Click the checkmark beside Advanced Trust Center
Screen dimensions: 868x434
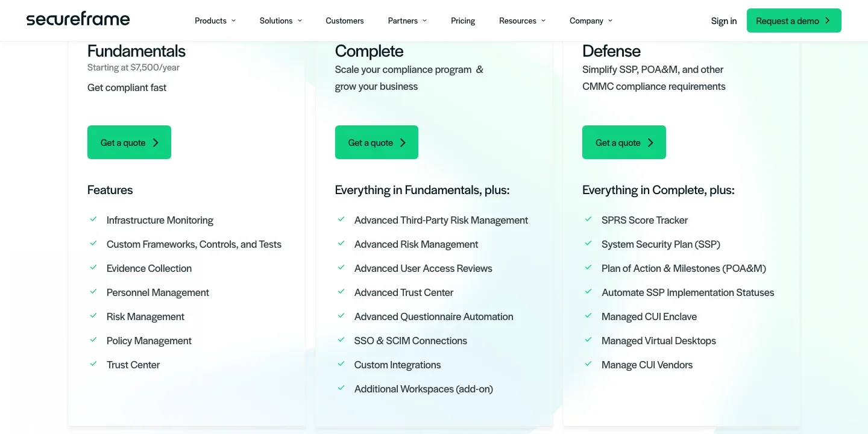(341, 292)
